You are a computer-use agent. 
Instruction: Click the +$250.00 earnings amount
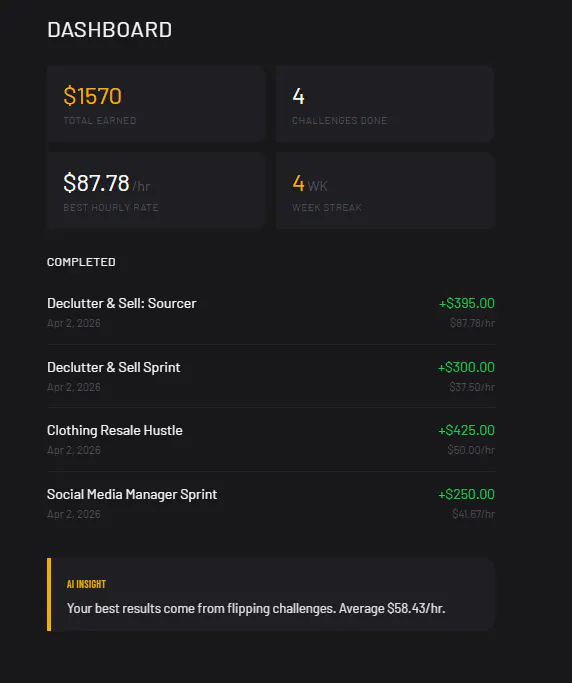466,494
